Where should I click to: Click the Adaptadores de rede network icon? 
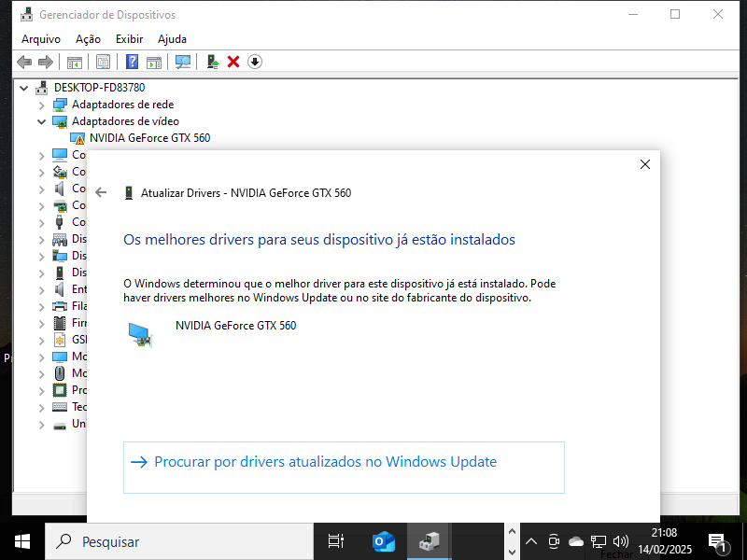click(60, 105)
